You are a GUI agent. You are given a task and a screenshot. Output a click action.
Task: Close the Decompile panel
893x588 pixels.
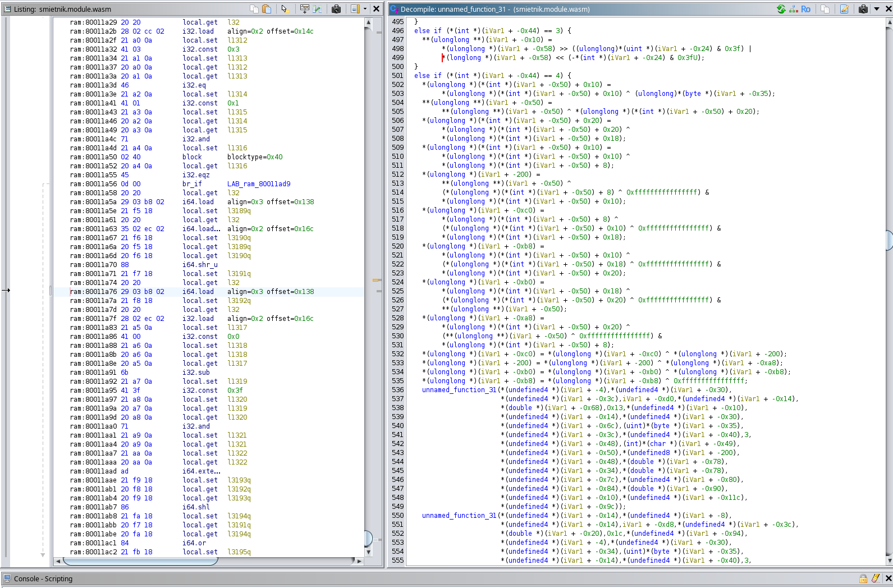(887, 9)
